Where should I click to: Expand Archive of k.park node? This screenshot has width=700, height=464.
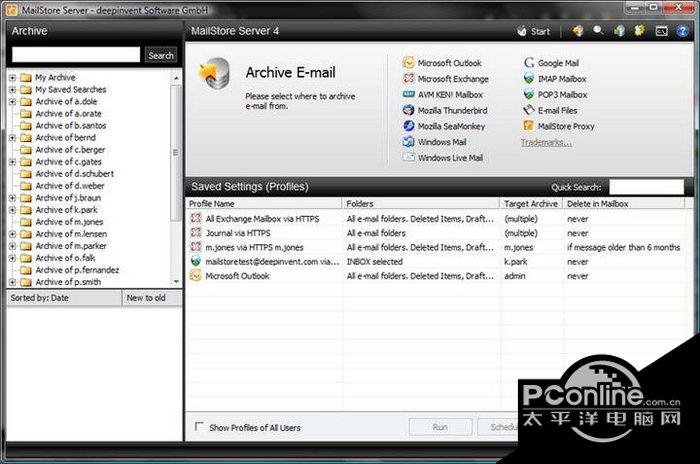pos(12,210)
